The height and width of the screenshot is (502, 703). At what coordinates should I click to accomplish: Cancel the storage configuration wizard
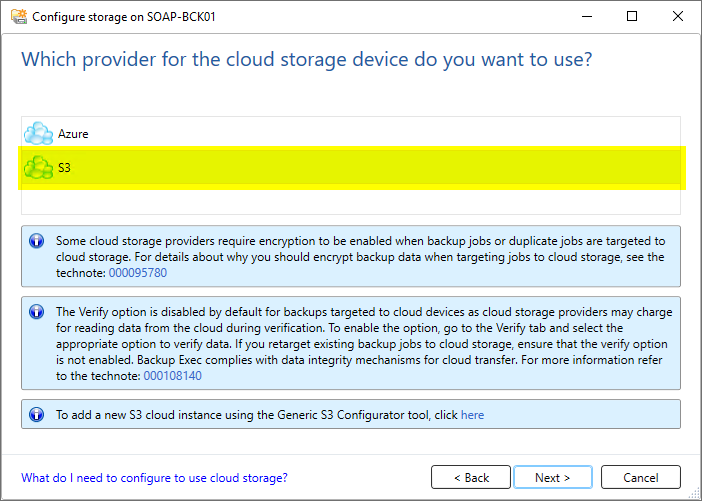[641, 477]
